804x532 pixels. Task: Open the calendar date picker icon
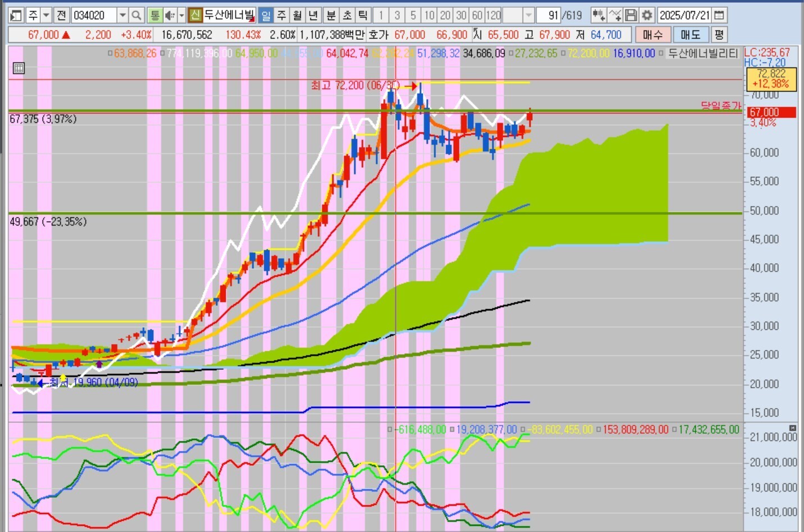pyautogui.click(x=719, y=15)
